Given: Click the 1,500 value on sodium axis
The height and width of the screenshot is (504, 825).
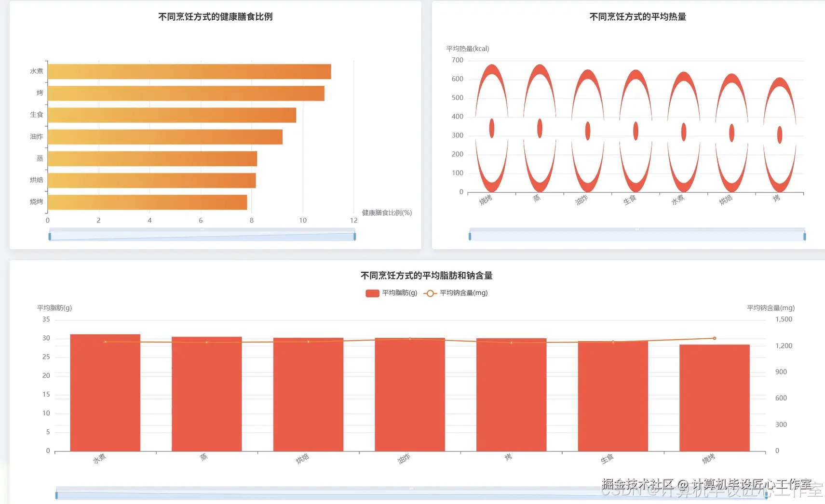Looking at the screenshot, I should pyautogui.click(x=784, y=319).
